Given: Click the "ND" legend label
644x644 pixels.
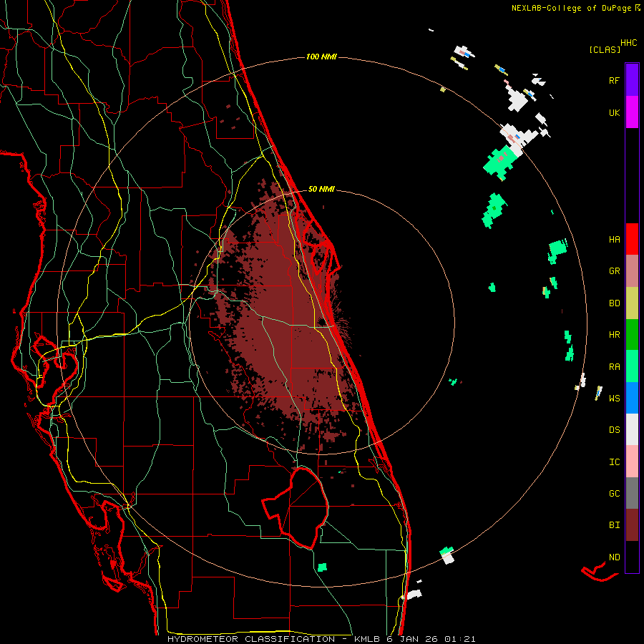Looking at the screenshot, I should point(614,557).
